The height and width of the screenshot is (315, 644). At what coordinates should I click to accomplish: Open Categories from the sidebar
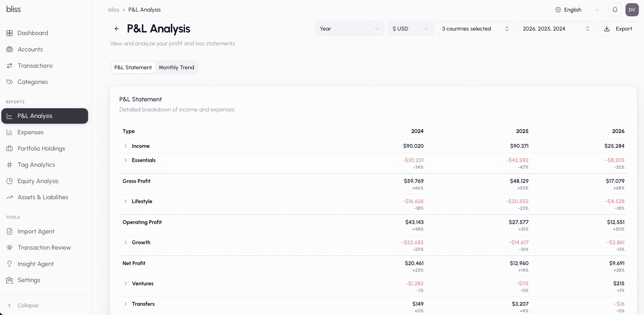point(33,82)
